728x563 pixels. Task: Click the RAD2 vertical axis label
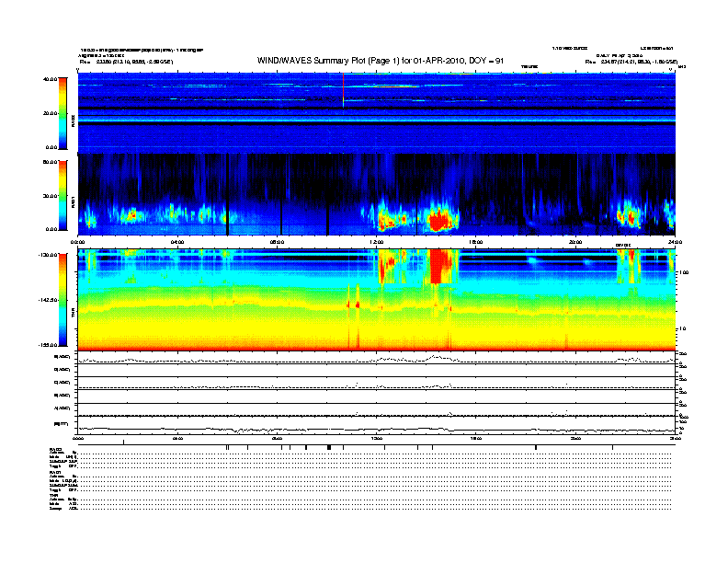pos(73,121)
